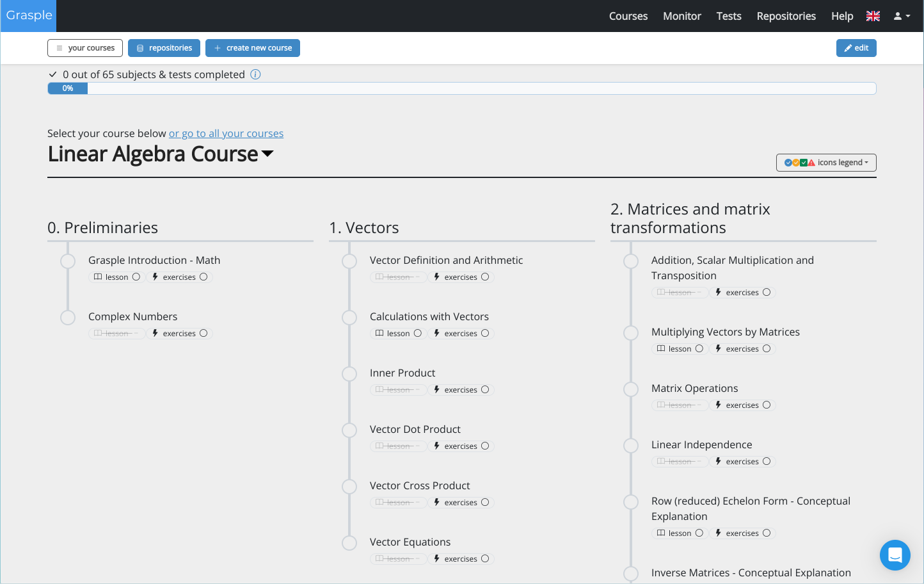Open the info tooltip beside subjects completed

click(x=255, y=74)
